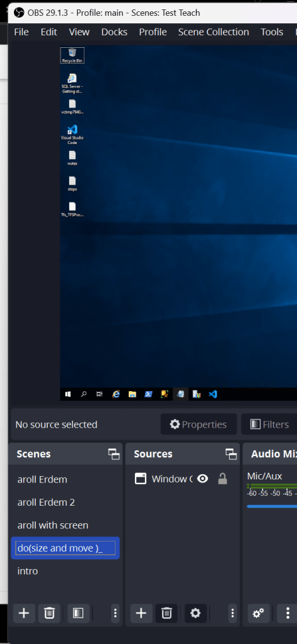Image resolution: width=297 pixels, height=644 pixels.
Task: Float the Sources dock using undock icon
Action: point(231,454)
